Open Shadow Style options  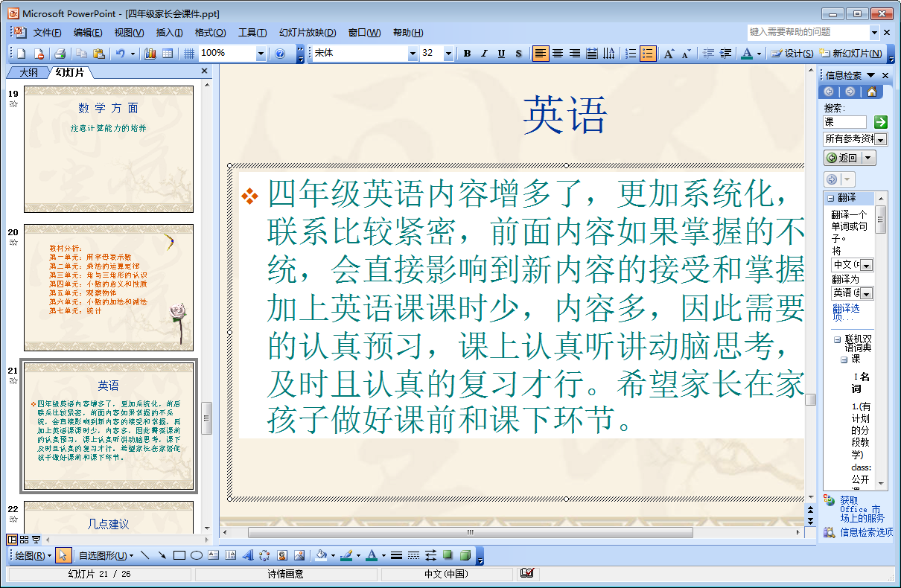click(x=448, y=555)
